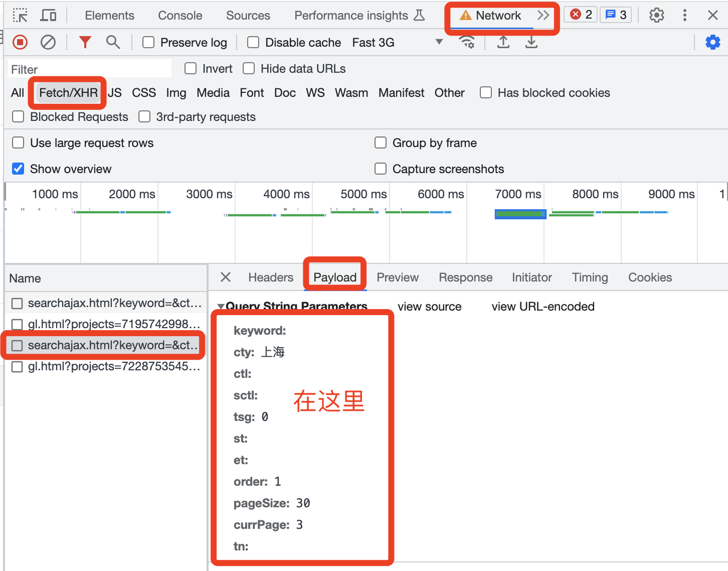Screen dimensions: 728x571
Task: Open the Headers tab
Action: 271,278
